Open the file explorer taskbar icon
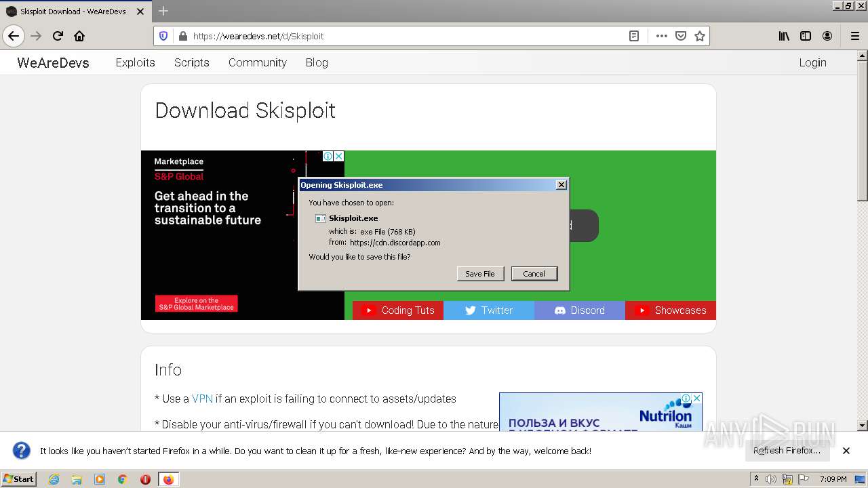The height and width of the screenshot is (488, 868). (x=77, y=479)
